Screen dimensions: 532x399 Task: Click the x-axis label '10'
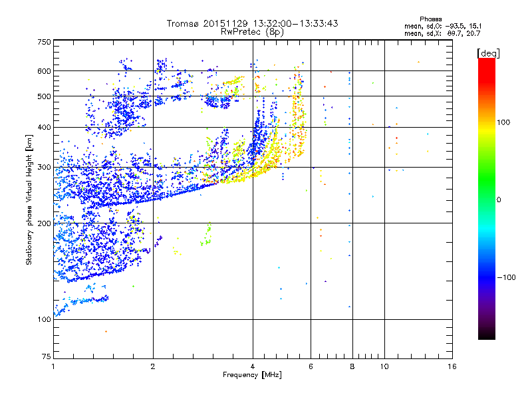(384, 366)
